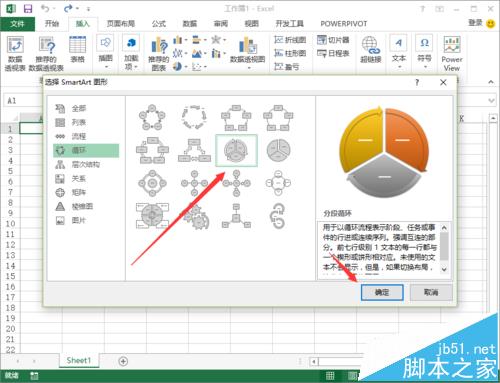Screen dimensions: 500x383
Task: Choose the List (列表) SmartArt category
Action: click(x=86, y=122)
